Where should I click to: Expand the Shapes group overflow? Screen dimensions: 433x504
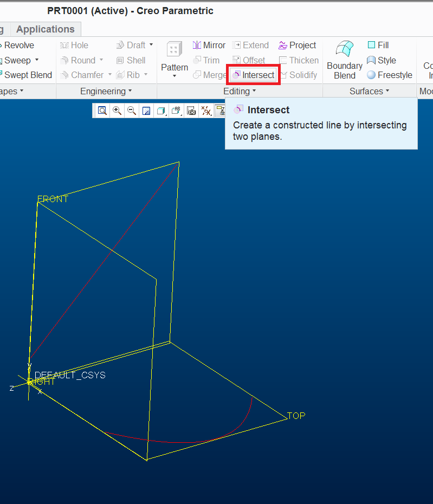click(11, 91)
